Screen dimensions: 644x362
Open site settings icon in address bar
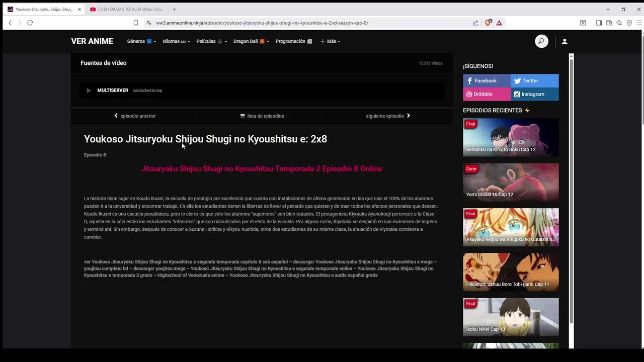pos(148,23)
